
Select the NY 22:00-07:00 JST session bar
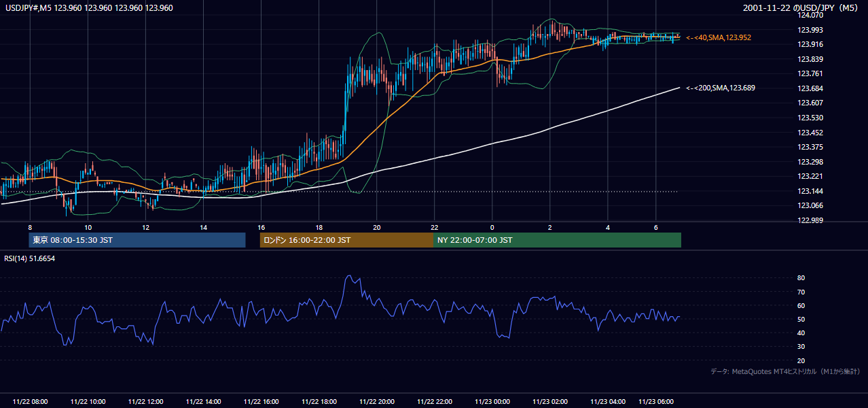(557, 240)
